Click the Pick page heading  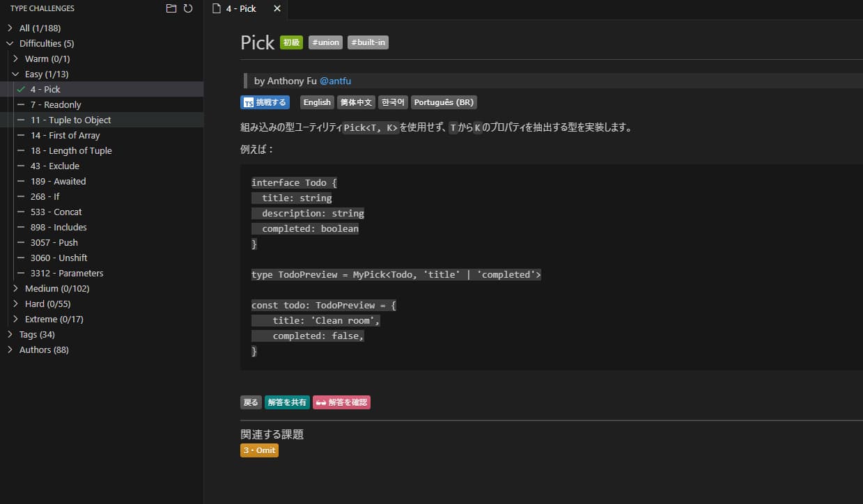coord(258,42)
